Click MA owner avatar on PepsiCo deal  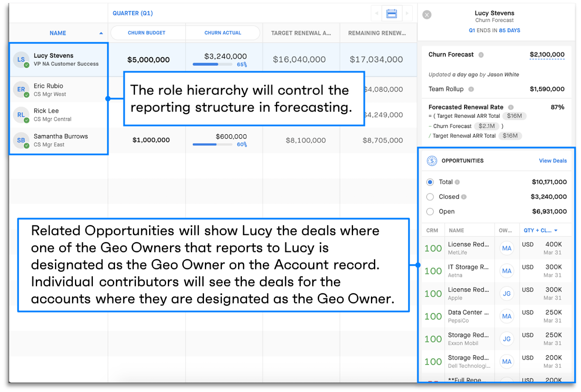coord(506,317)
